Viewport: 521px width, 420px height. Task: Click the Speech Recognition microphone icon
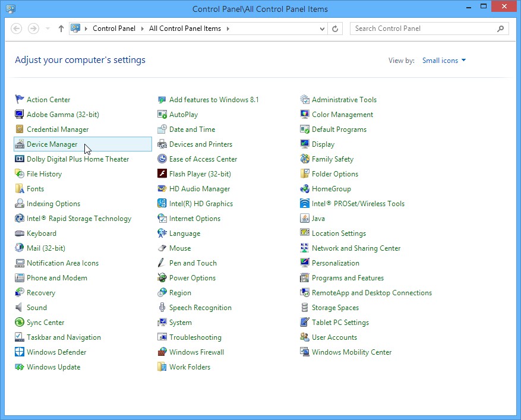point(162,307)
